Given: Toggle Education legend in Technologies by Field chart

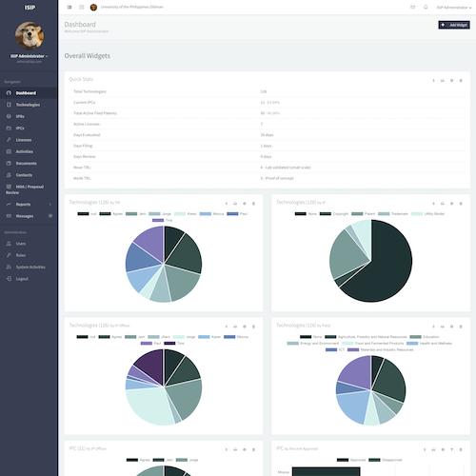Looking at the screenshot, I should pos(425,337).
